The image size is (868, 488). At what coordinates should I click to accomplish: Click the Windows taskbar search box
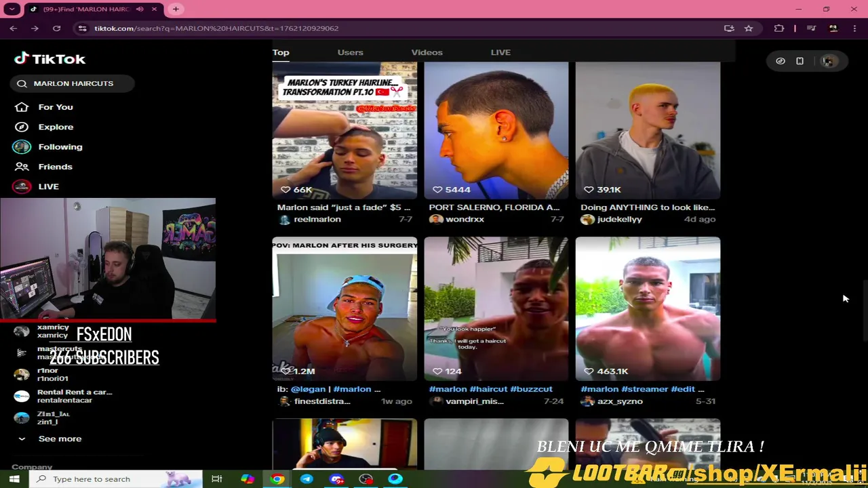(x=117, y=479)
